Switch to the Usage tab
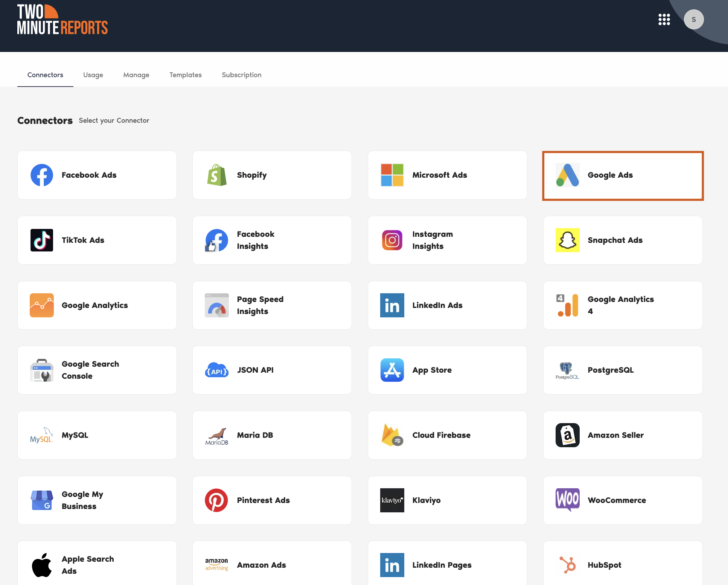 click(93, 75)
